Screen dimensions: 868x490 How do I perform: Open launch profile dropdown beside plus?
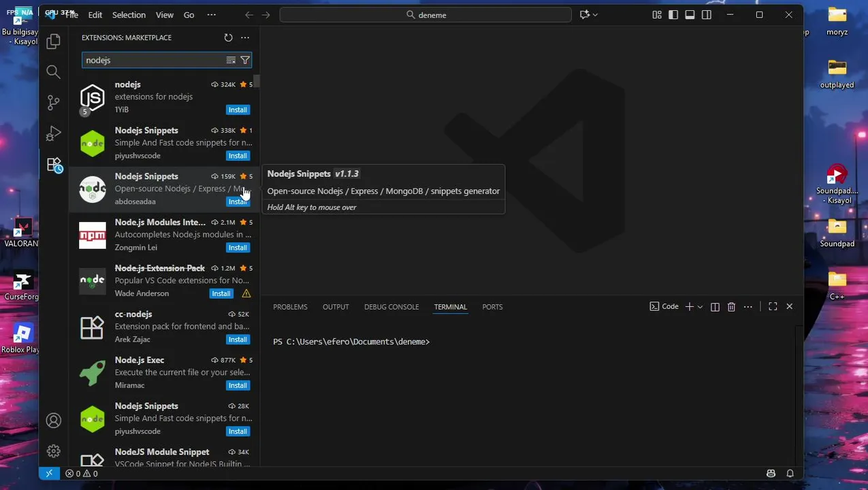pyautogui.click(x=700, y=307)
